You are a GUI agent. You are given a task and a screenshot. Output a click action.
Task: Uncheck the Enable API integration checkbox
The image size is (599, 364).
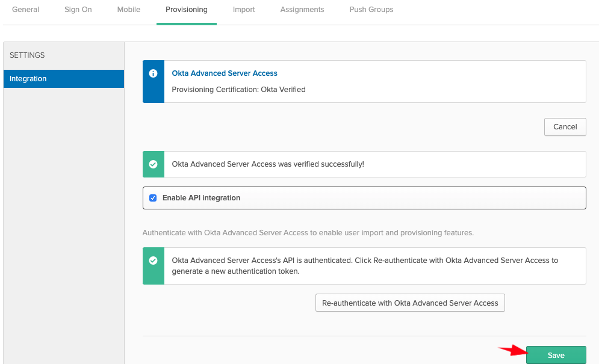pos(153,198)
